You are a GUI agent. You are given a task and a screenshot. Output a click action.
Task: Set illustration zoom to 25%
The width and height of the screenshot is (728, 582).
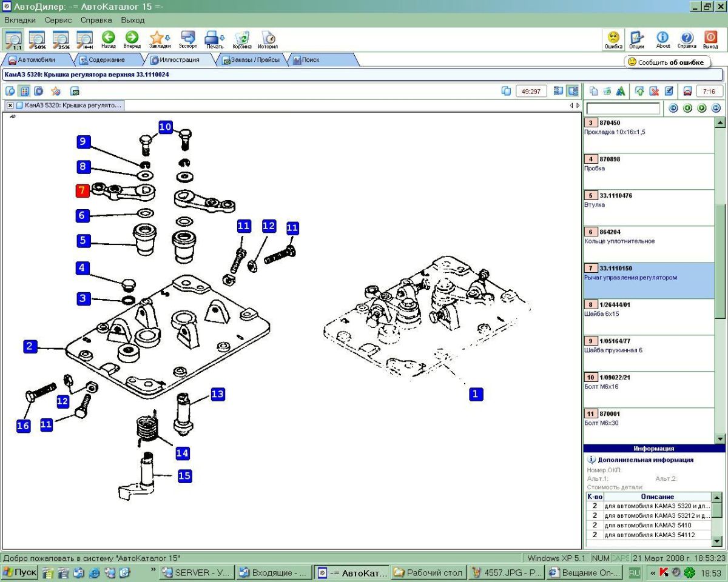point(62,39)
